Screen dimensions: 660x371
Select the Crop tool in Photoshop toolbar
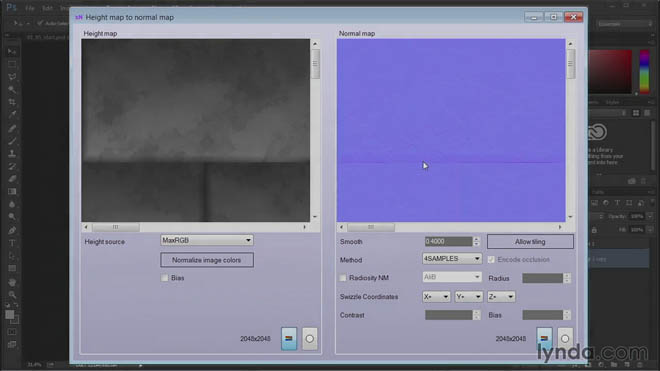pyautogui.click(x=12, y=102)
